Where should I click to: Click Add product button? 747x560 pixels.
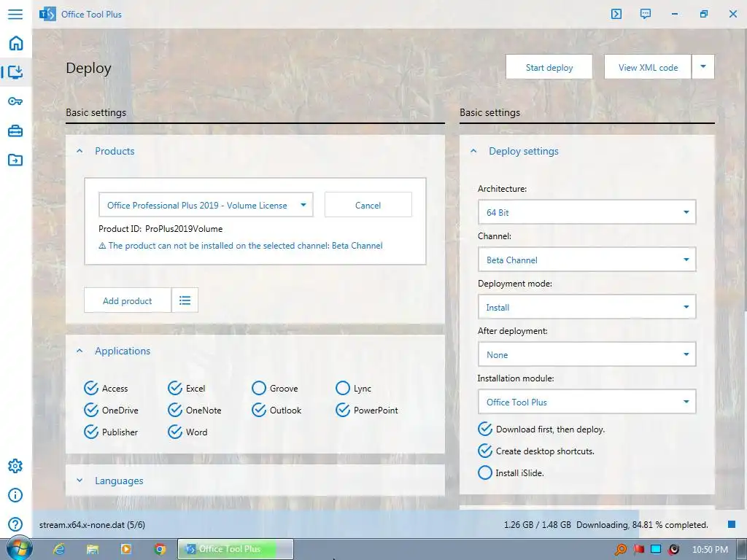[127, 300]
